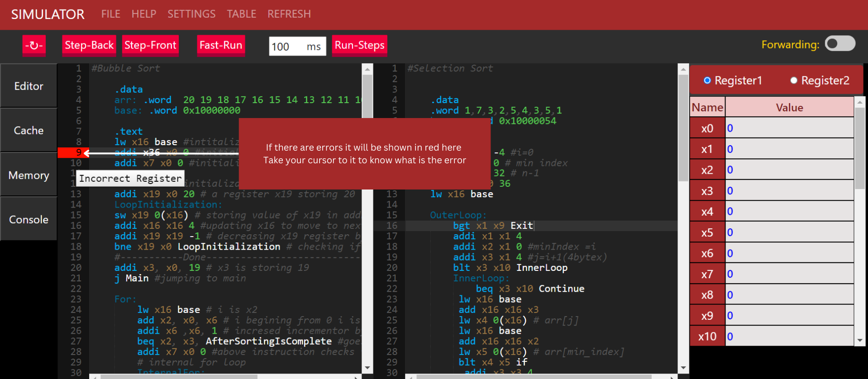Open the SETTINGS menu

pos(191,14)
